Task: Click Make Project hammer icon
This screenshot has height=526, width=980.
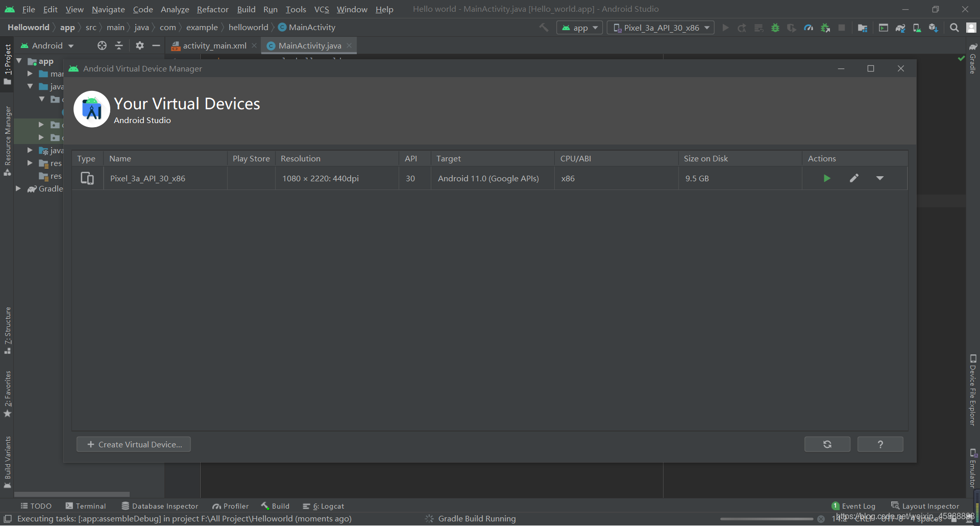Action: click(x=544, y=28)
